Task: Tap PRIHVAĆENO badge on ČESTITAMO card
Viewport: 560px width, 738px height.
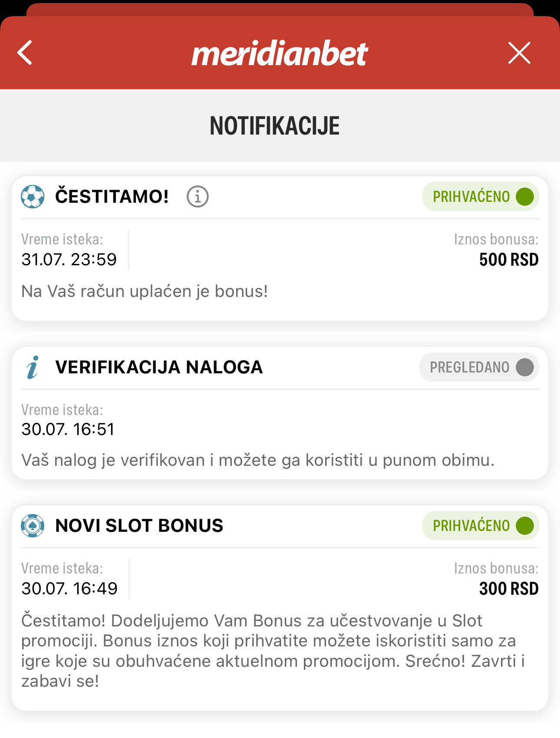Action: pos(480,197)
